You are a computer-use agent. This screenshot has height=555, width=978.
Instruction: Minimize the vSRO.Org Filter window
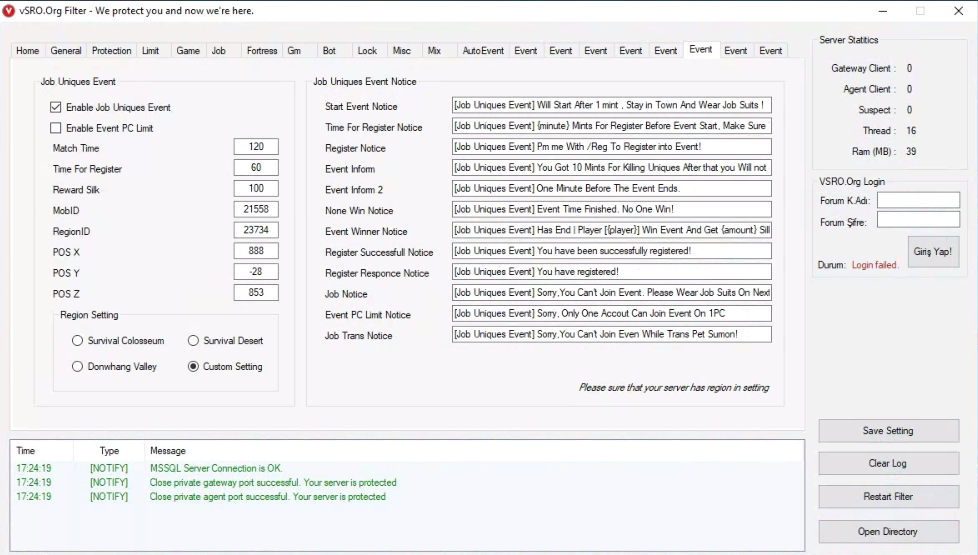(883, 11)
